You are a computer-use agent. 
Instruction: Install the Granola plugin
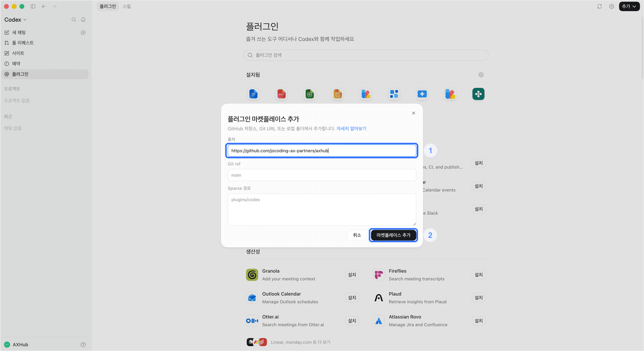click(x=352, y=275)
